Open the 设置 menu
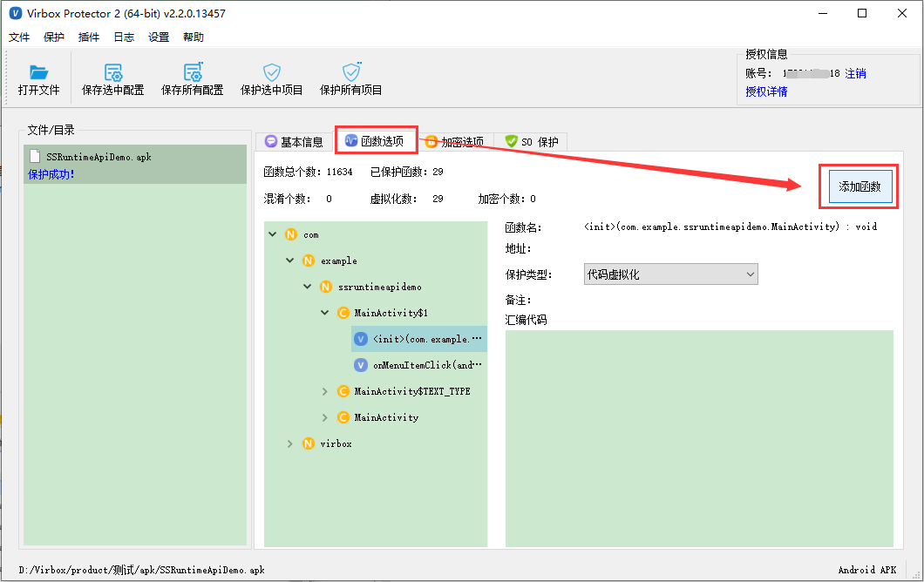924x582 pixels. click(x=159, y=37)
